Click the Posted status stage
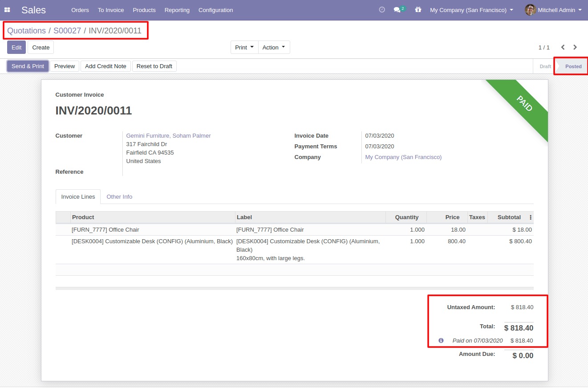The image size is (588, 388). [573, 66]
